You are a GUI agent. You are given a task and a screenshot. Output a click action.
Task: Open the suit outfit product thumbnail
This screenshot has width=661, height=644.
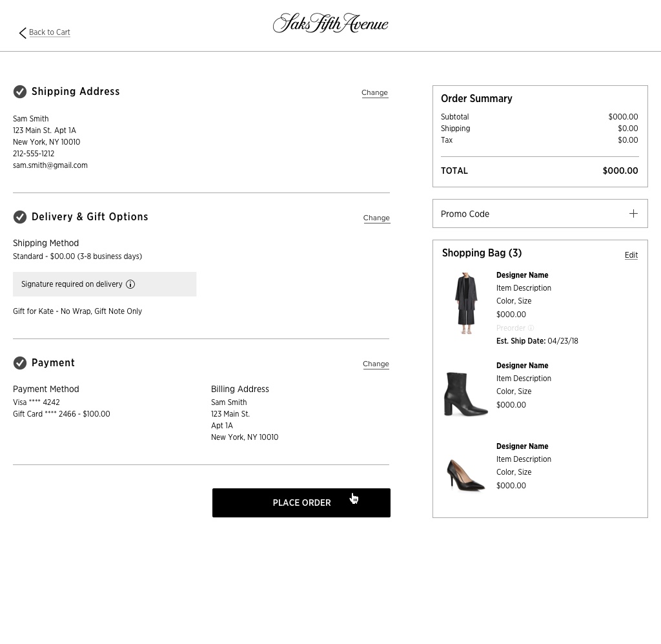click(465, 303)
